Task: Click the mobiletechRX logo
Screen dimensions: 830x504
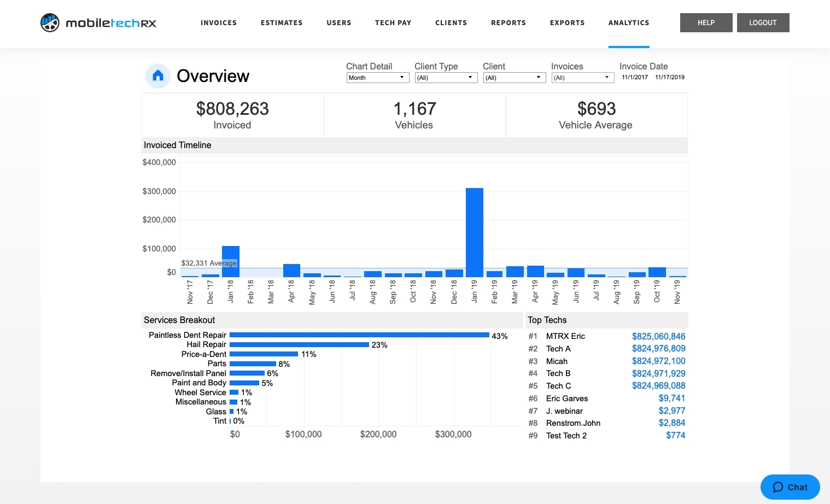Action: point(98,22)
